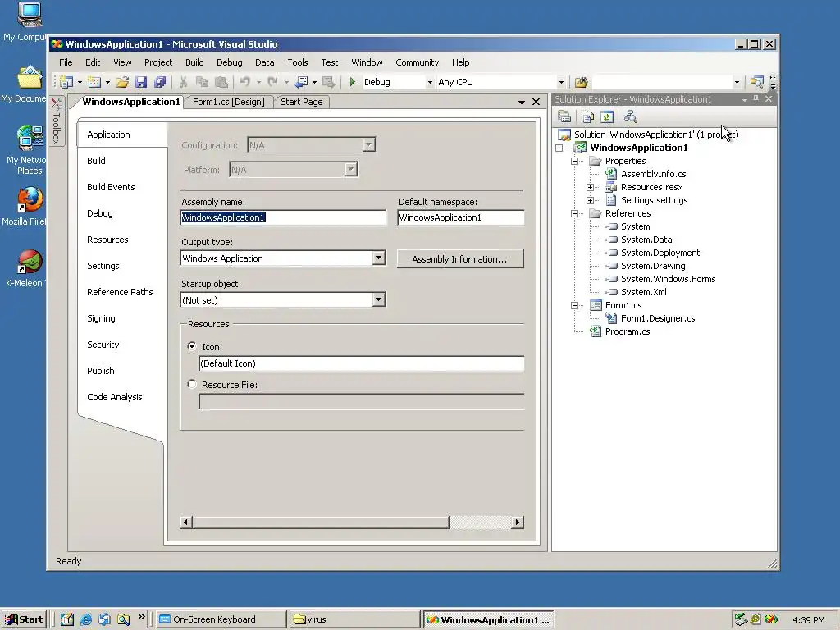
Task: Collapse the Form1.cs node
Action: click(575, 305)
